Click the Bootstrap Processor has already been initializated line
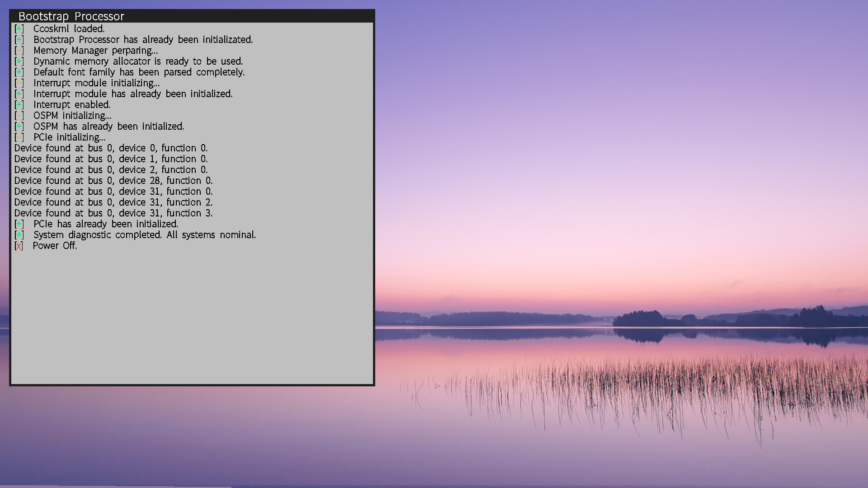This screenshot has height=488, width=868. click(143, 40)
